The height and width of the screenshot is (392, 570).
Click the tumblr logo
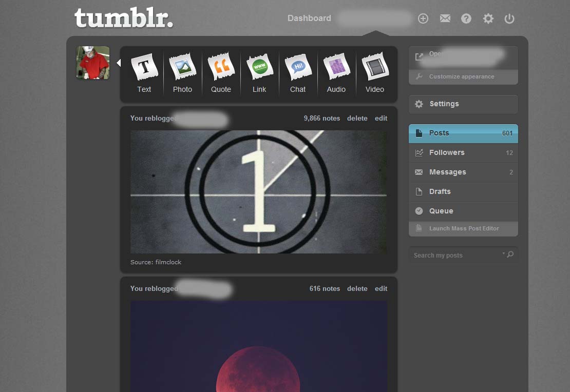point(124,18)
